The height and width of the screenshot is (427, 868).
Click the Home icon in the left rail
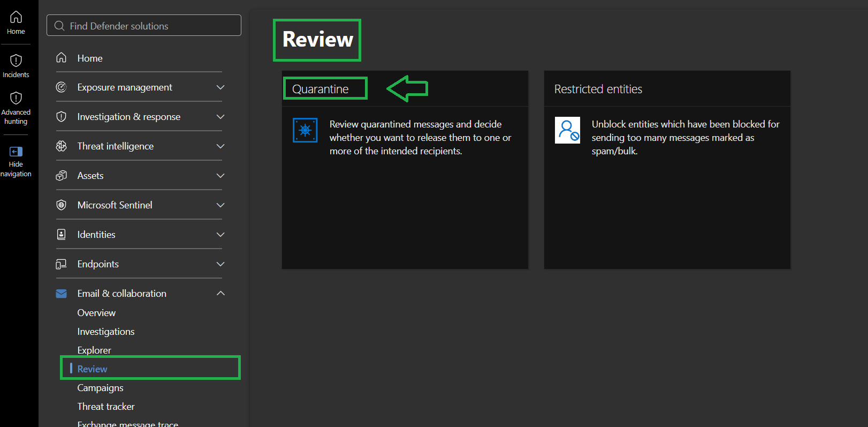coord(16,17)
